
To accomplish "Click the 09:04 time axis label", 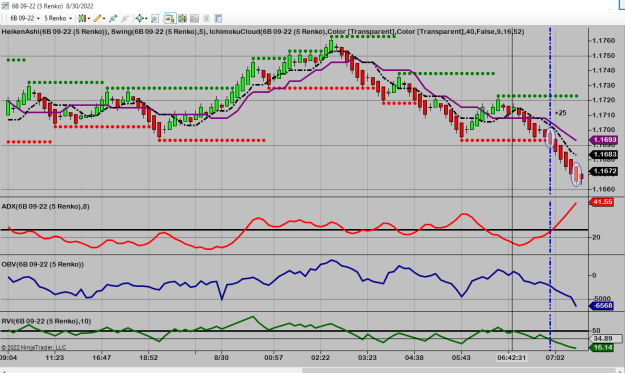I will pos(8,357).
